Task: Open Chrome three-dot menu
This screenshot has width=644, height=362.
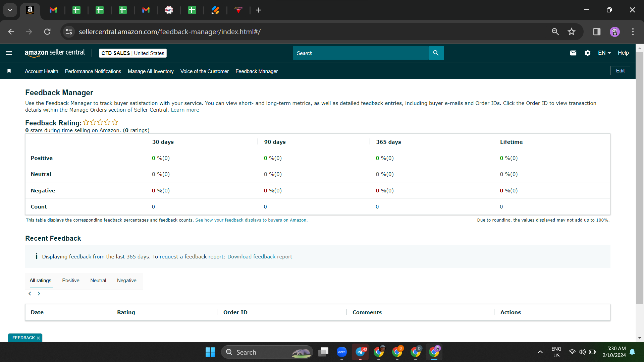Action: click(633, 32)
